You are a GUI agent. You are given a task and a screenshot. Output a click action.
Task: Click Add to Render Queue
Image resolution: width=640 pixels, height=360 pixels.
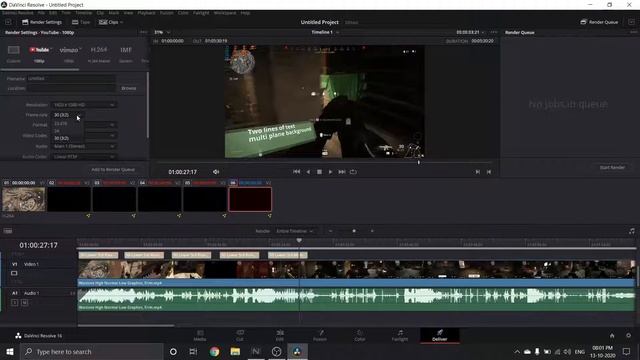113,169
